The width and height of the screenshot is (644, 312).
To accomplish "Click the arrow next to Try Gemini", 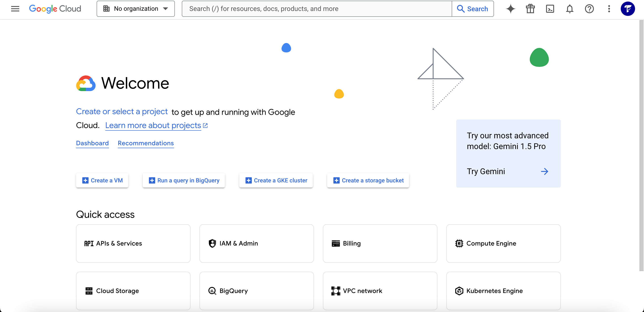I will pyautogui.click(x=544, y=171).
